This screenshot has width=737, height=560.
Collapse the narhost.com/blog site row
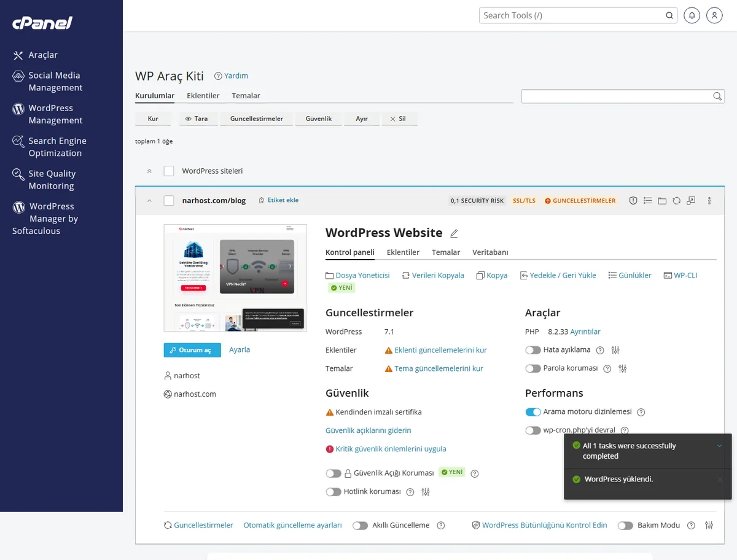pyautogui.click(x=149, y=201)
